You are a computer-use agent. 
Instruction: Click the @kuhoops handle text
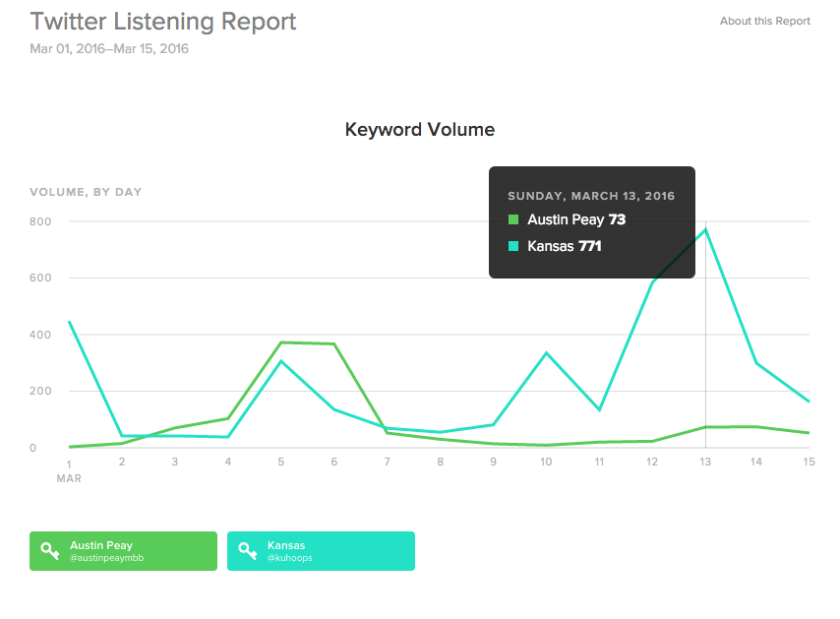click(290, 558)
